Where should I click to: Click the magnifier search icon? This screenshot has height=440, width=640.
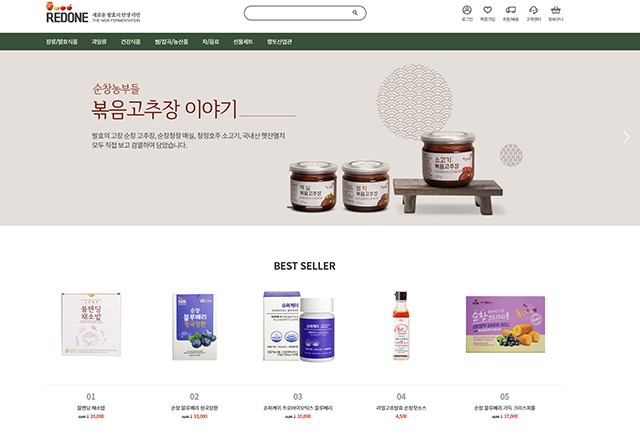click(355, 13)
